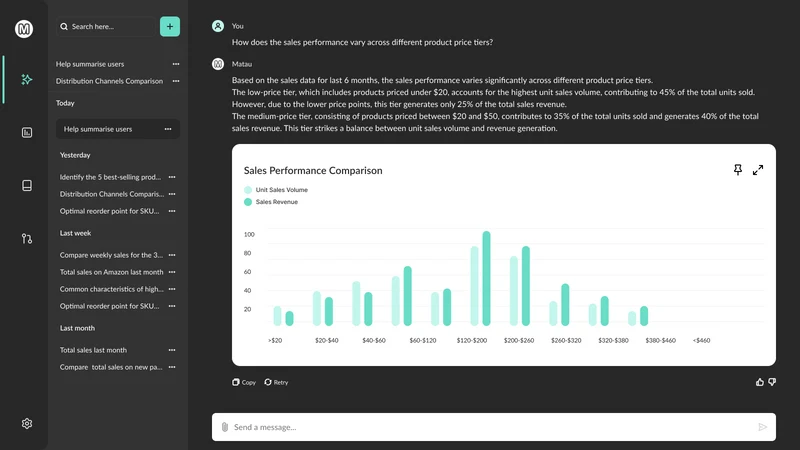Open the book library sidebar icon
Image resolution: width=800 pixels, height=450 pixels.
point(27,185)
